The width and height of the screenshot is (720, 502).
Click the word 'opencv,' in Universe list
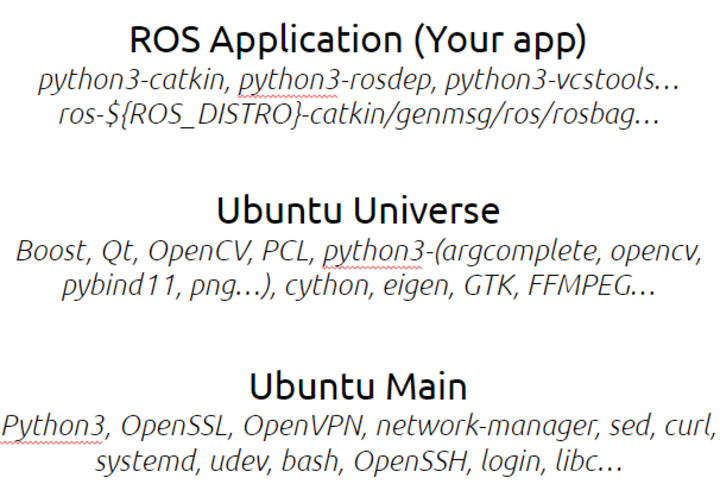click(x=657, y=253)
